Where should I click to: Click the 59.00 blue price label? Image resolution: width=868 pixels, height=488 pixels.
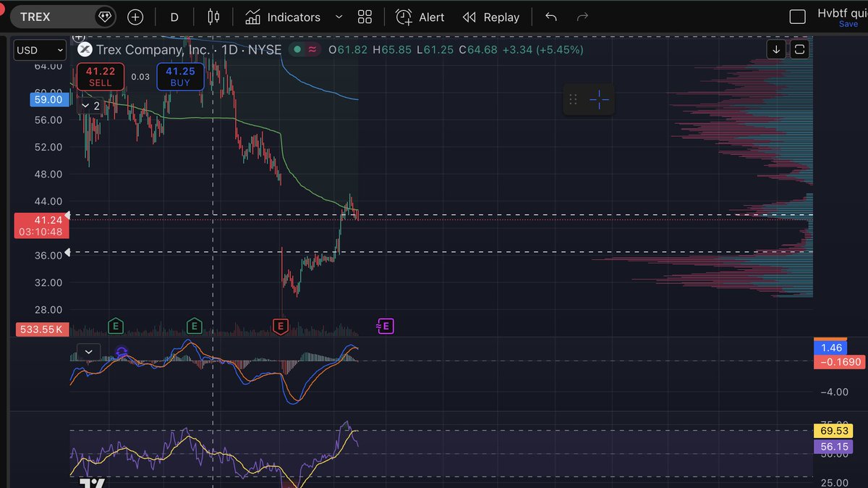pos(48,99)
